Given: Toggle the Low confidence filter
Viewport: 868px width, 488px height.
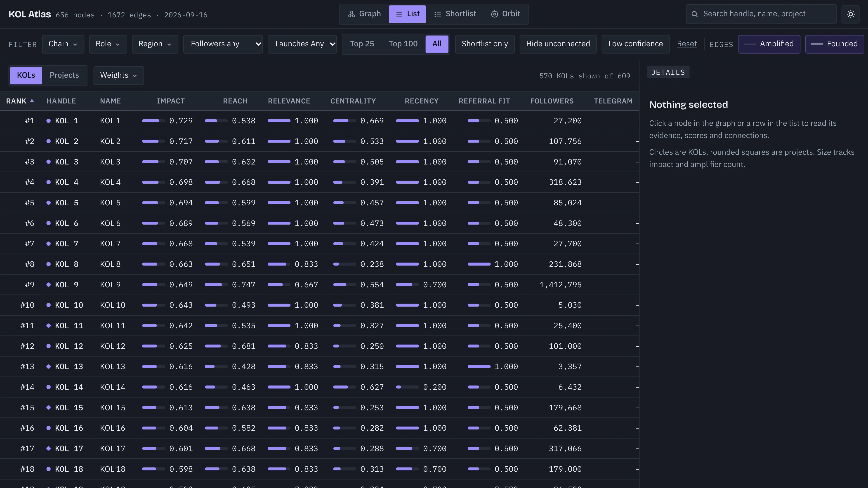Looking at the screenshot, I should click(x=635, y=44).
